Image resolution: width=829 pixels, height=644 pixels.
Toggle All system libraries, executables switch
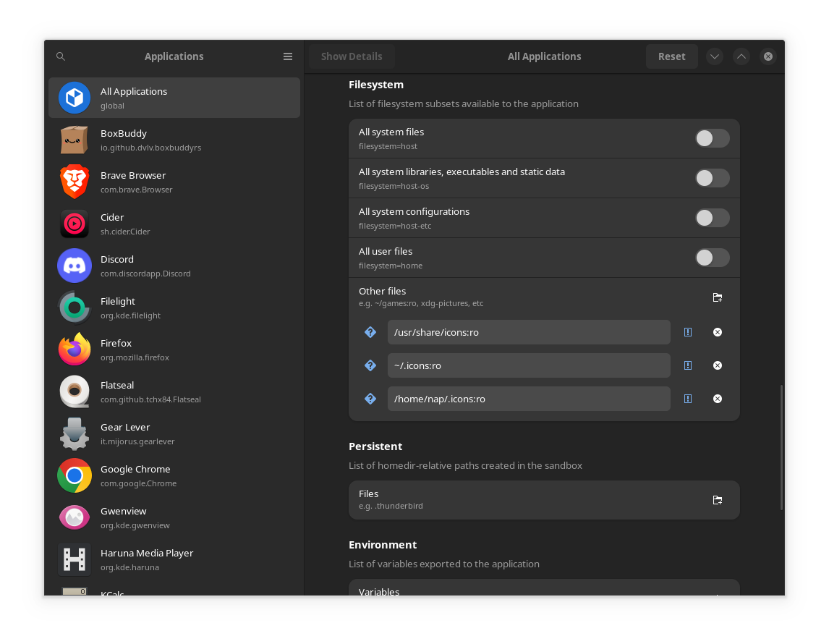coord(712,178)
